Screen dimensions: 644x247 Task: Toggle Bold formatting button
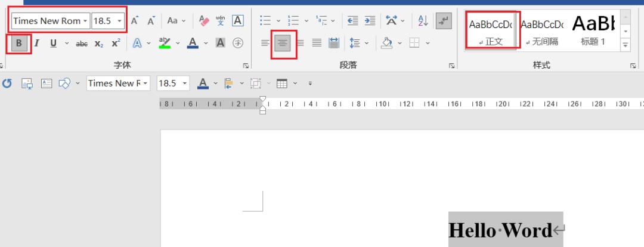pos(19,43)
